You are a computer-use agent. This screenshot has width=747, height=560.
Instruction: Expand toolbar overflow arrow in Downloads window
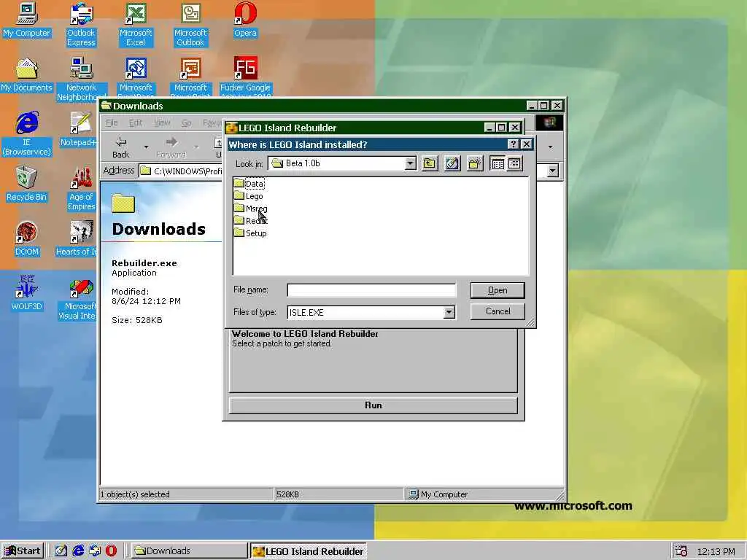[x=550, y=147]
